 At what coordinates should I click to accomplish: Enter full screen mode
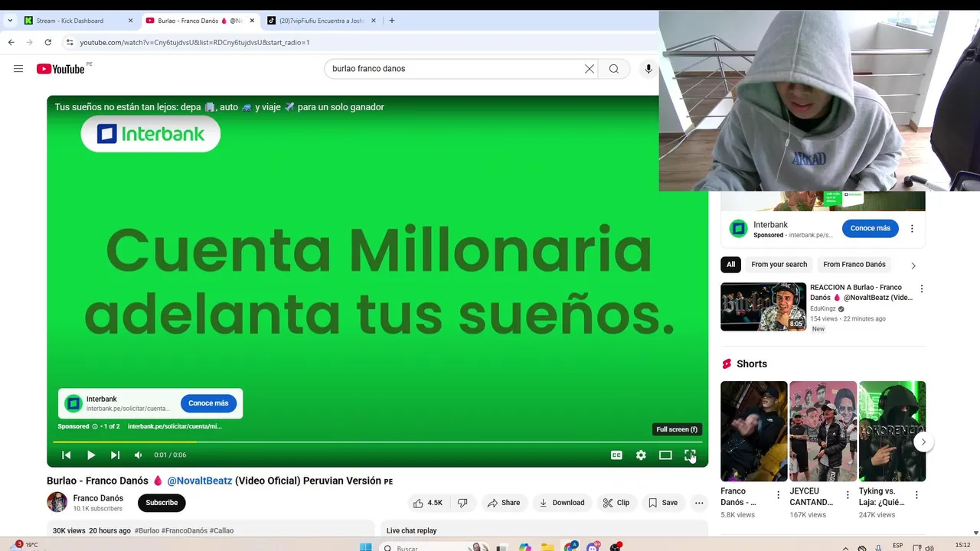690,455
